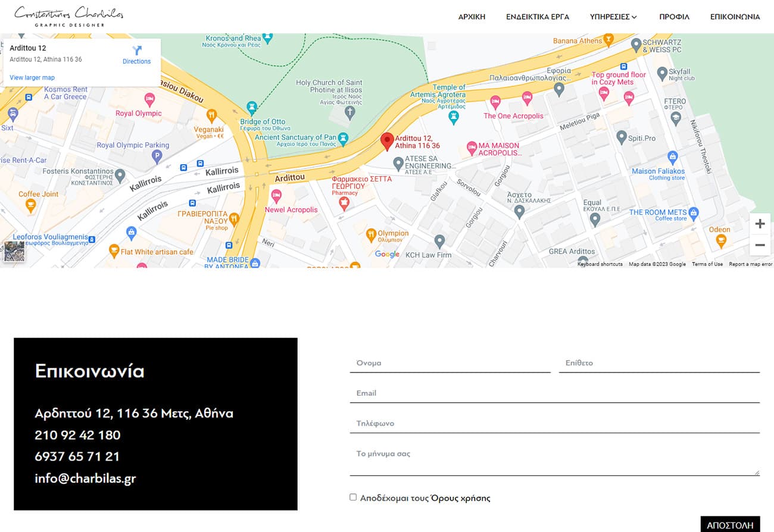Select the Φαρμακείο ΣΕΤΤΑ pharmacy marker
The height and width of the screenshot is (532, 774).
[x=344, y=204]
